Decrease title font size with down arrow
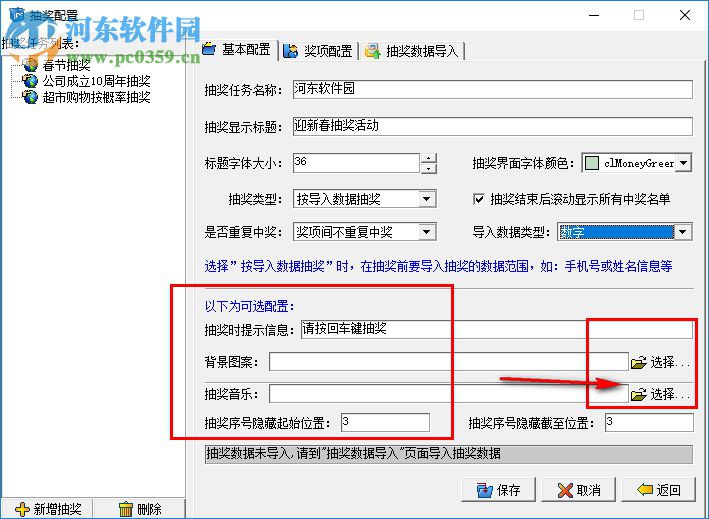709x519 pixels. (429, 168)
